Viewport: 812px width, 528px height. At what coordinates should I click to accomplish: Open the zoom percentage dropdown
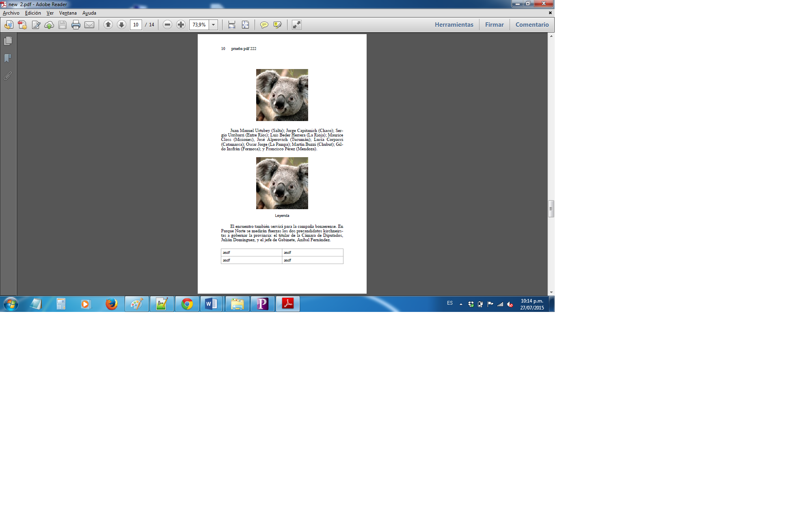tap(214, 25)
